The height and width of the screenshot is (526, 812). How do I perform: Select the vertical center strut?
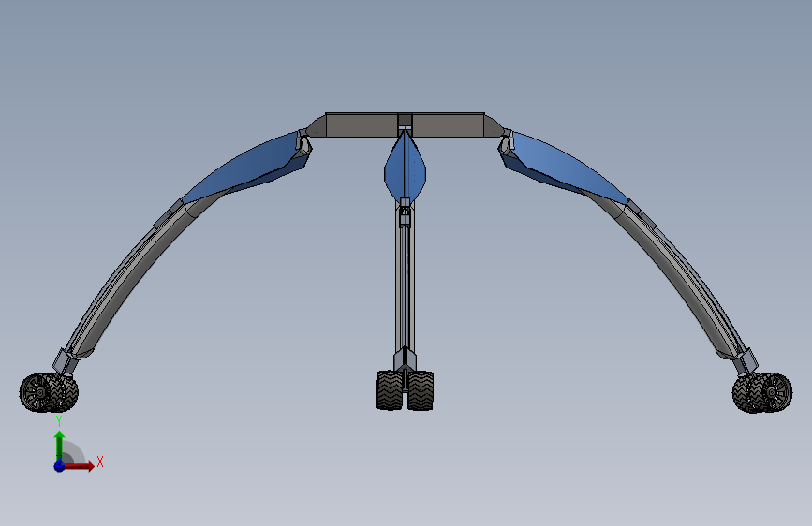click(405, 285)
